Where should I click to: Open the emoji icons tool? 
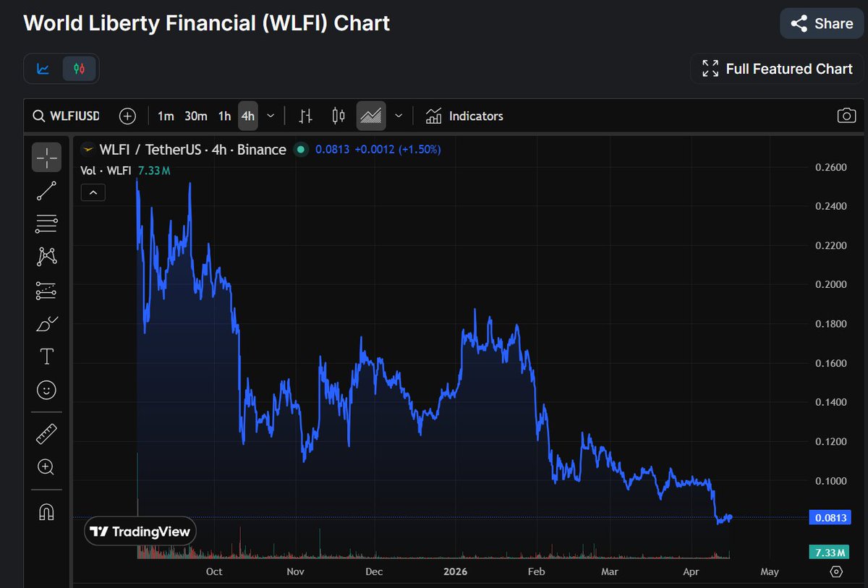click(x=46, y=391)
